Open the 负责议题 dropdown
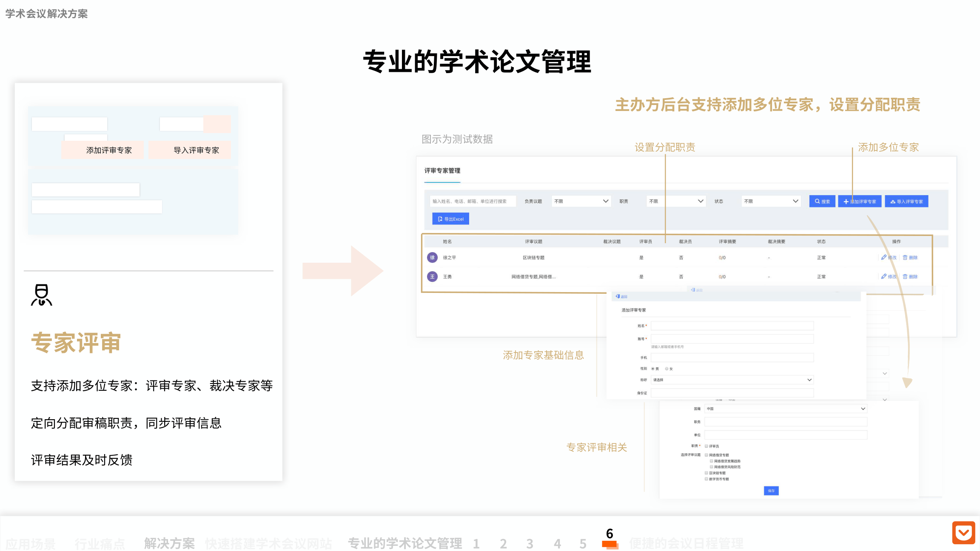Screen dimensions: 980x551 [581, 202]
